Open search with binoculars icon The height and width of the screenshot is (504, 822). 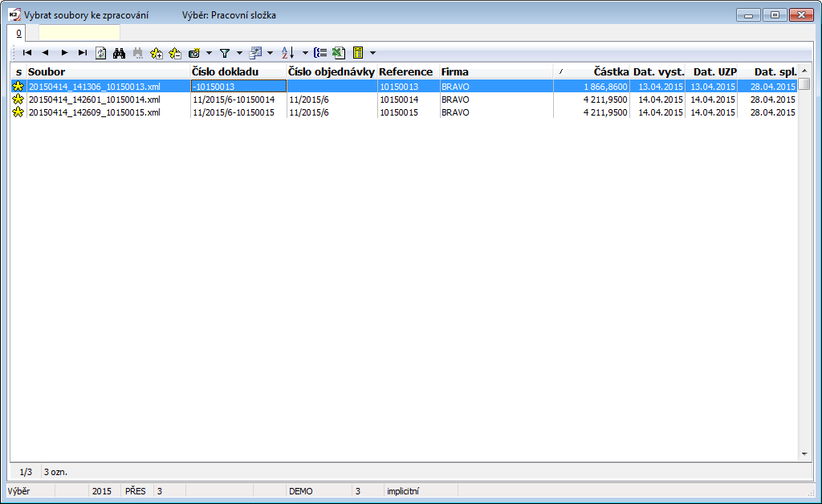[x=119, y=53]
